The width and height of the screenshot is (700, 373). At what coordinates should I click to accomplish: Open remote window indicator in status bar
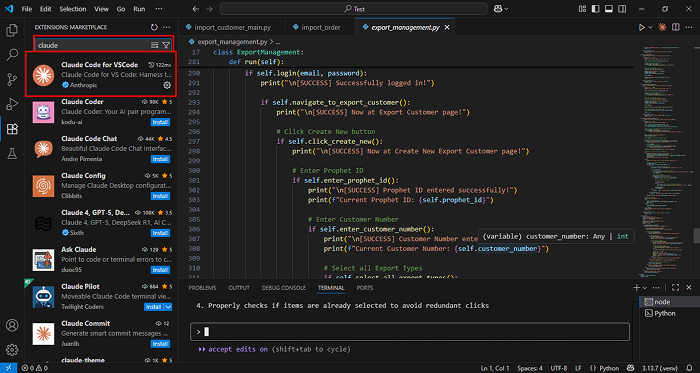click(x=8, y=368)
